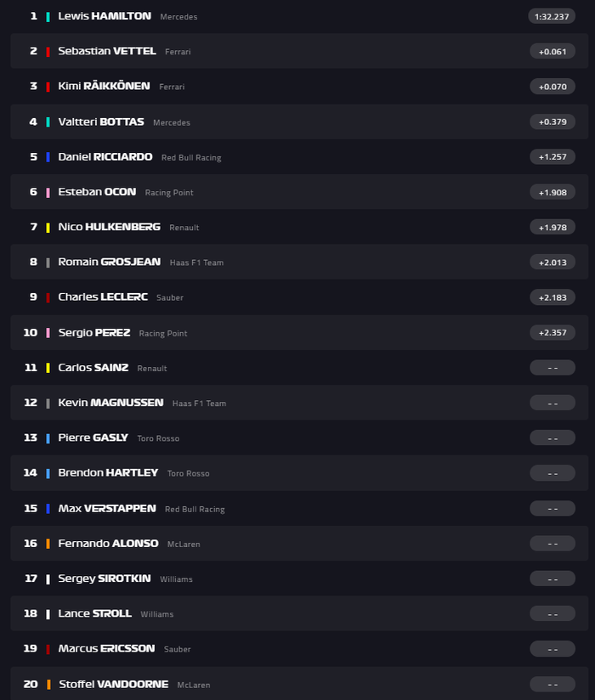The image size is (595, 700).
Task: Click the +2.183 badge beside Leclerc
Action: coord(553,297)
